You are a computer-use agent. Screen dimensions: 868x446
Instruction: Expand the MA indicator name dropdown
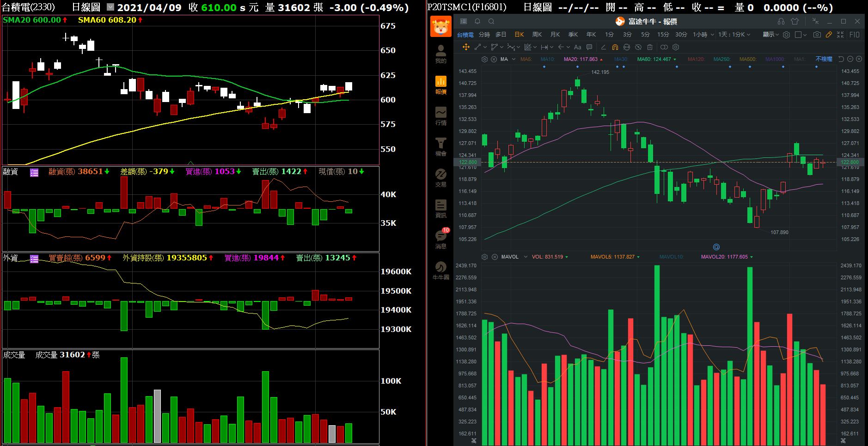(513, 59)
